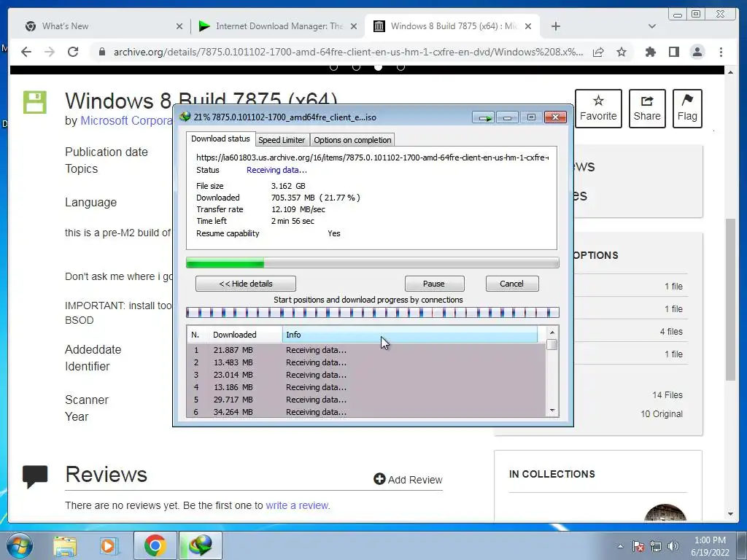Click the IDM tray-minimize arrow button
The image size is (747, 560).
point(484,117)
